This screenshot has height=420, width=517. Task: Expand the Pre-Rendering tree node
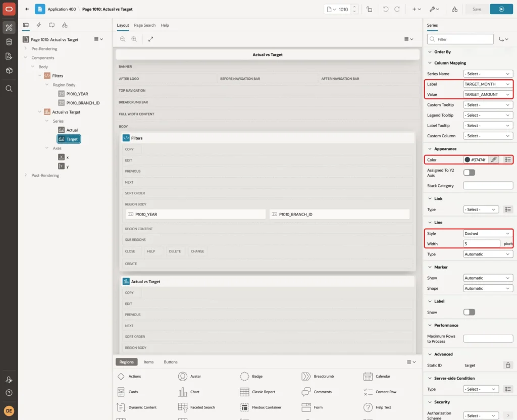(x=26, y=48)
